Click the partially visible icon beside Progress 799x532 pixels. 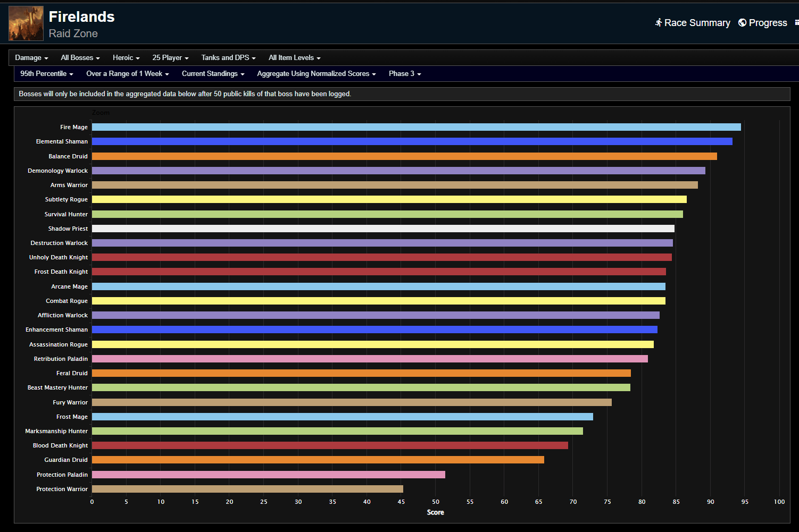[796, 22]
